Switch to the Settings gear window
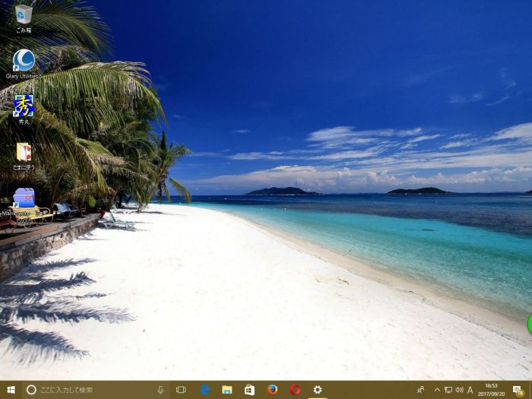The height and width of the screenshot is (399, 532). click(x=318, y=389)
